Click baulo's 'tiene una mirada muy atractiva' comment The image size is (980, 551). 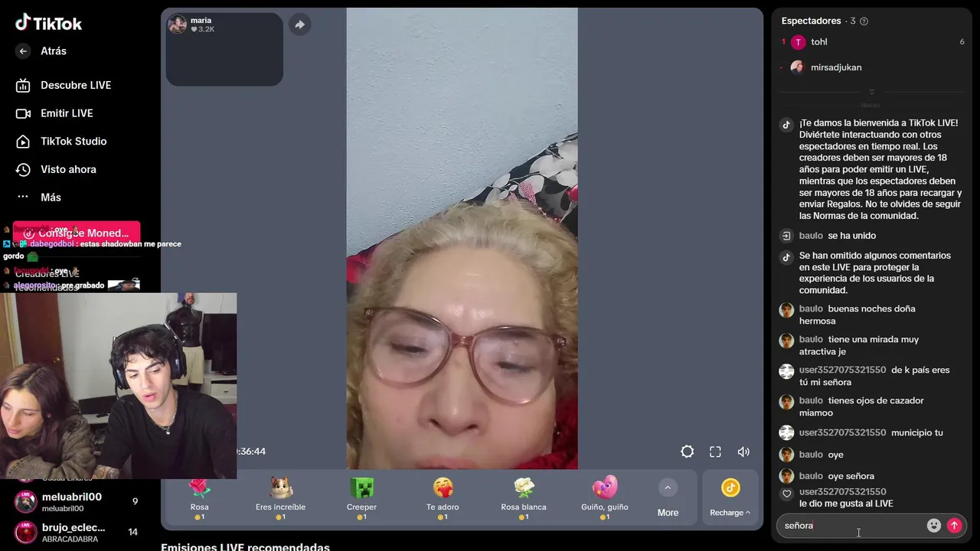pyautogui.click(x=859, y=346)
